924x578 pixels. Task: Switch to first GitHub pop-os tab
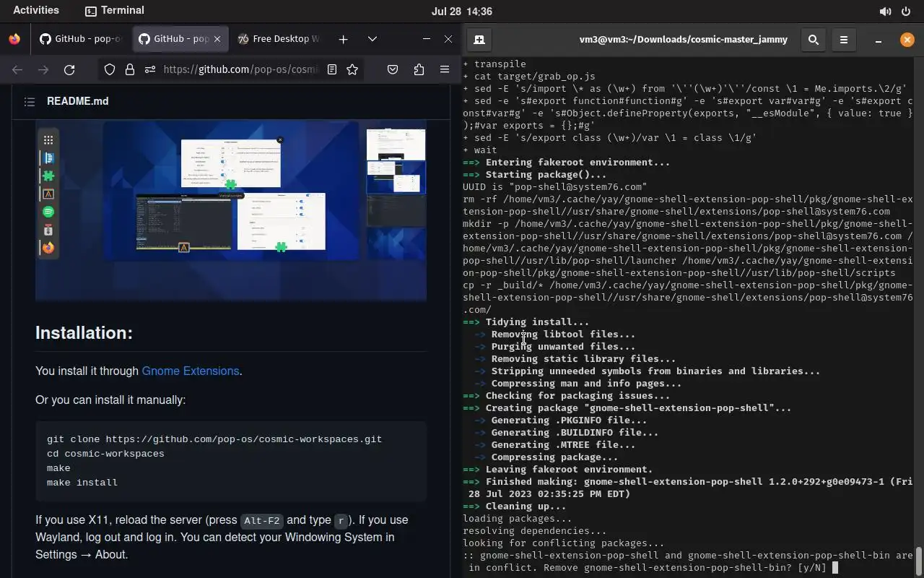point(81,39)
